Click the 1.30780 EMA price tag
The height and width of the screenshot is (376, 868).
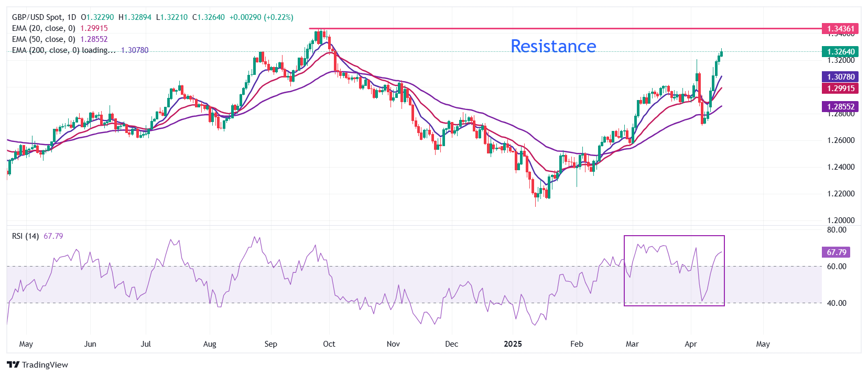[x=840, y=77]
